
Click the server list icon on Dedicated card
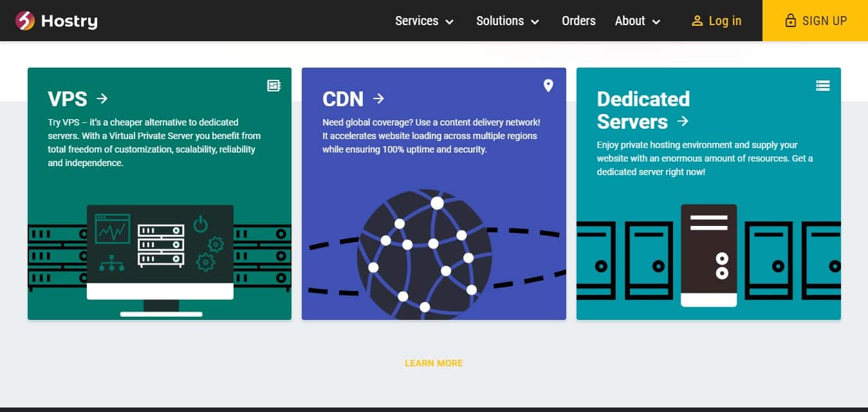click(x=822, y=86)
